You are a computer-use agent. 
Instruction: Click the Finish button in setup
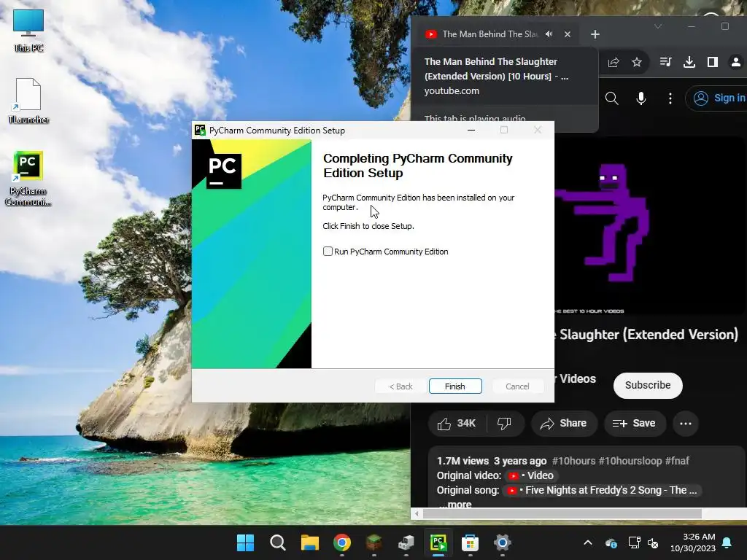(455, 386)
